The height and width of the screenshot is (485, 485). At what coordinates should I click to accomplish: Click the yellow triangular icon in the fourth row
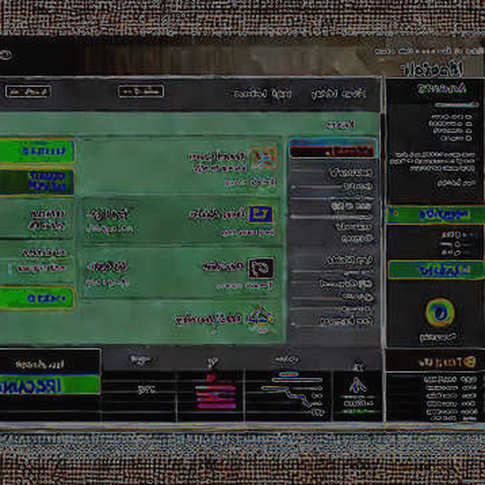(x=261, y=318)
